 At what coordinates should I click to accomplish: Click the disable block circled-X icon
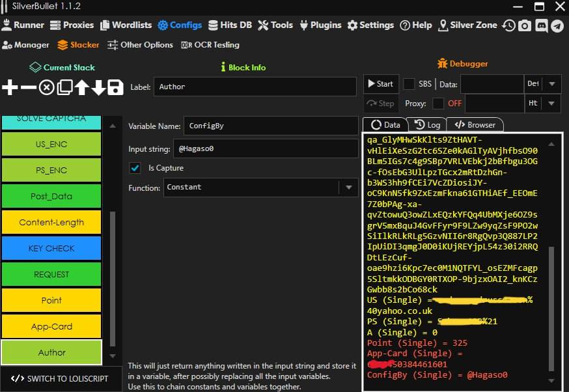click(x=46, y=87)
